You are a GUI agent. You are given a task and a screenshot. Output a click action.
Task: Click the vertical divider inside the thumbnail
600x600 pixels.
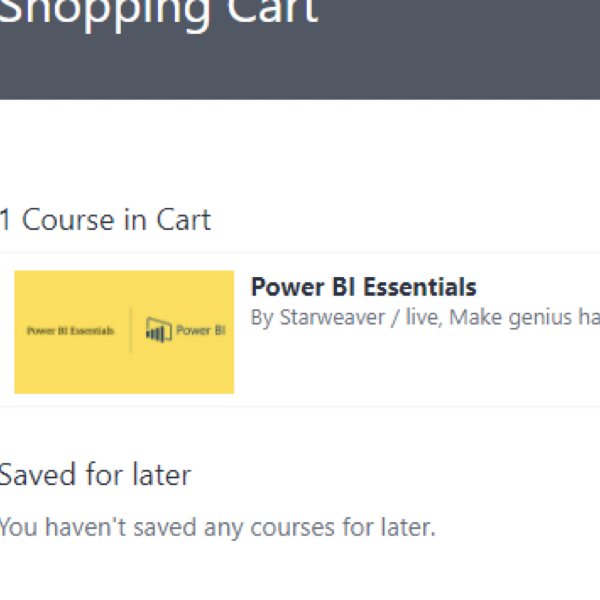130,330
